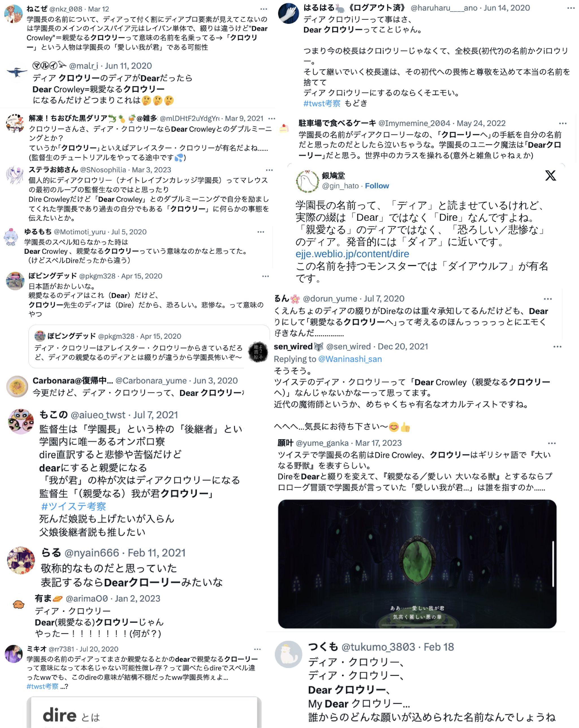Open the #ツイステ考察 hashtag

click(74, 506)
